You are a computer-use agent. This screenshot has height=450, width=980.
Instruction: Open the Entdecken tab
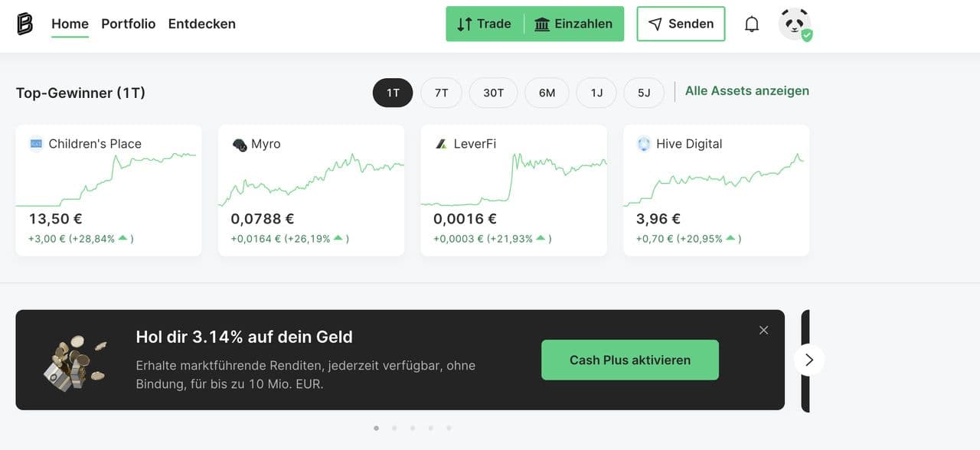pyautogui.click(x=201, y=24)
